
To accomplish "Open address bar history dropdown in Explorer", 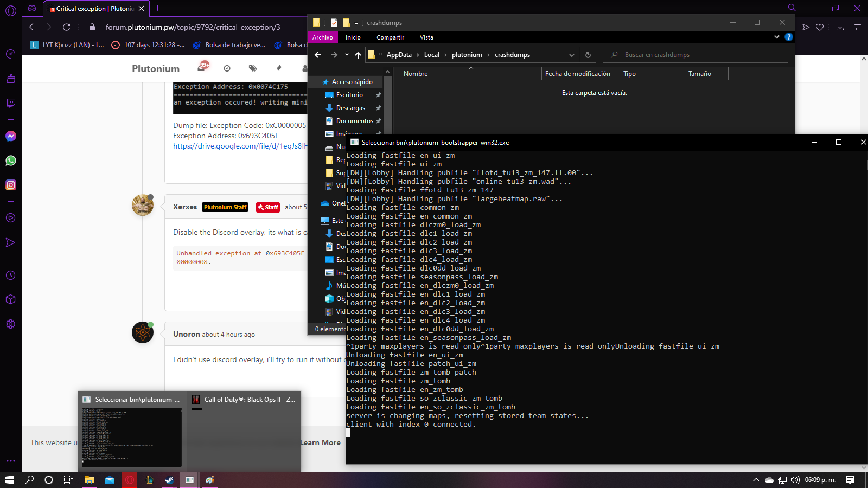I will click(572, 55).
